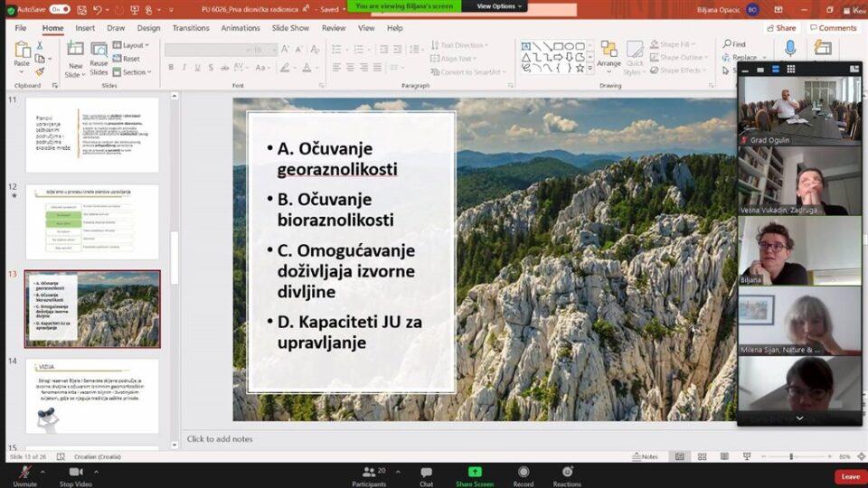868x488 pixels.
Task: Select slide 11 thumbnail
Action: [92, 135]
